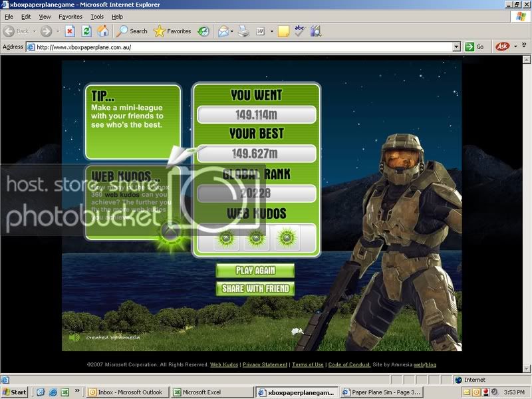Click the Back navigation button

[16, 31]
